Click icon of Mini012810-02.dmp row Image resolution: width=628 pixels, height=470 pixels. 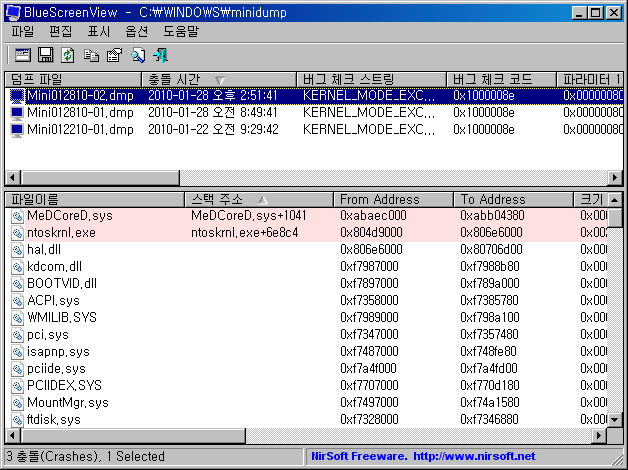coord(17,96)
